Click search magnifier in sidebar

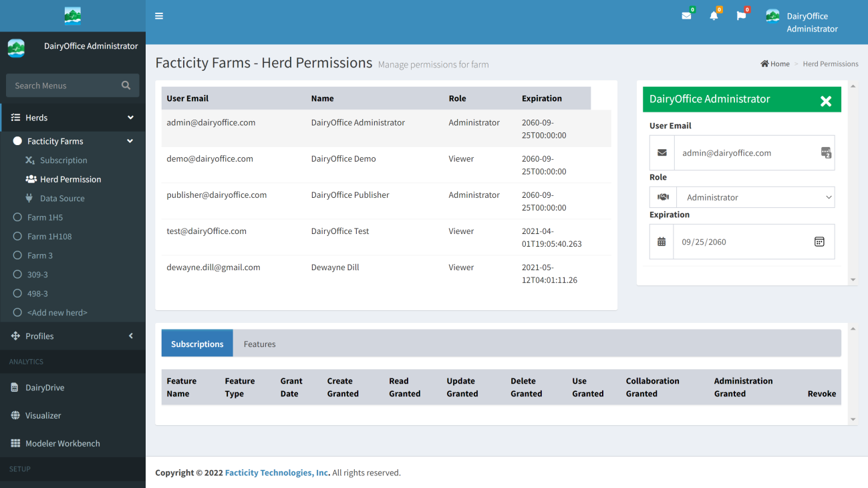126,86
